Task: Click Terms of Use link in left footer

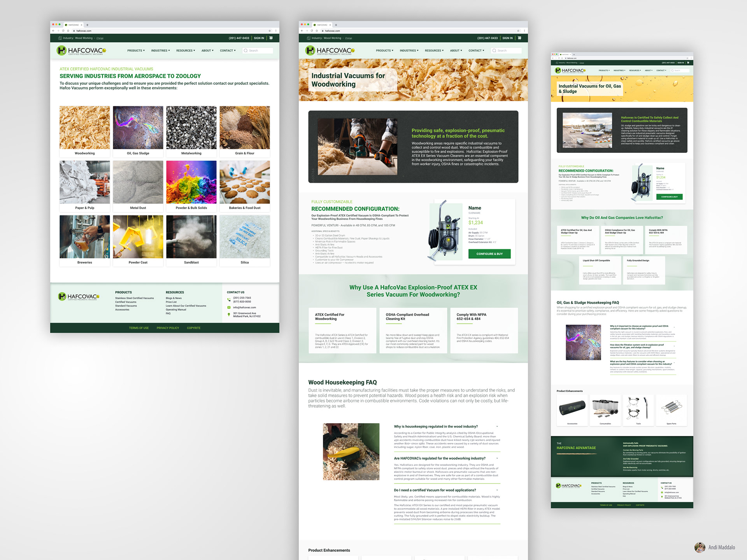Action: tap(139, 328)
